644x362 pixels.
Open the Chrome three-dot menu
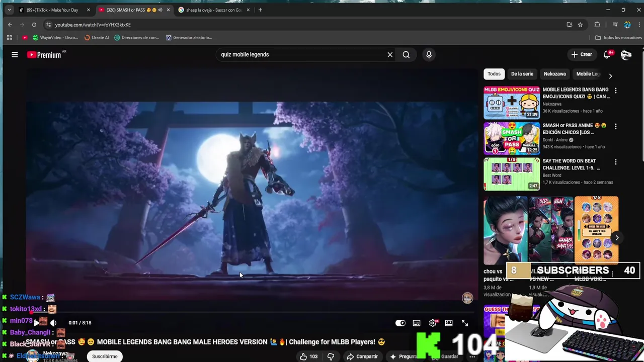(x=639, y=25)
